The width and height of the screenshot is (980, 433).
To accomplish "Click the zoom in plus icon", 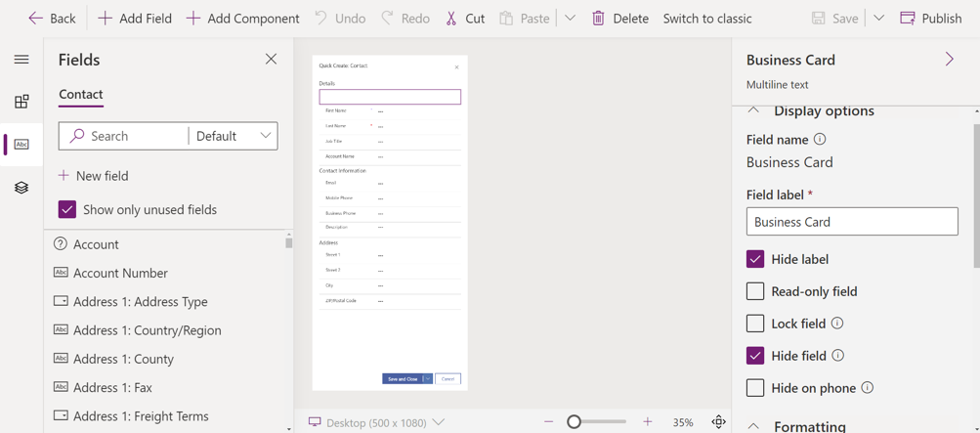I will (x=647, y=422).
